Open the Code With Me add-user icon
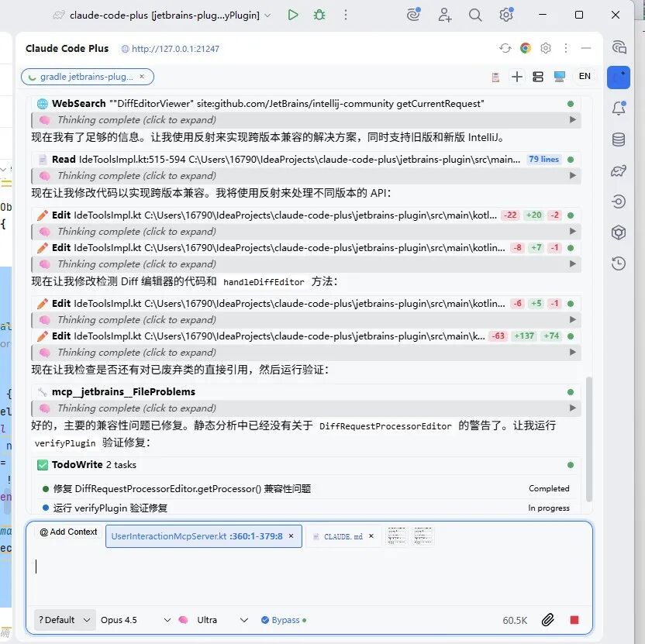 point(445,15)
